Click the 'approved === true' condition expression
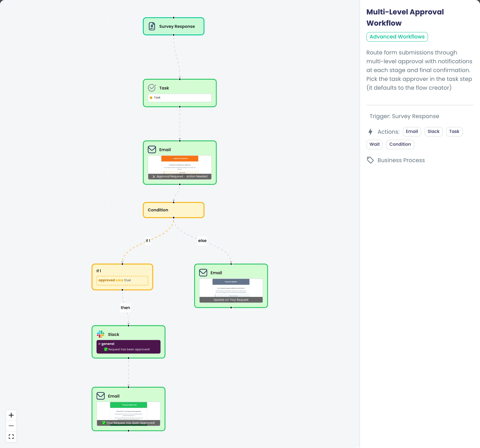This screenshot has height=448, width=480. (x=122, y=280)
